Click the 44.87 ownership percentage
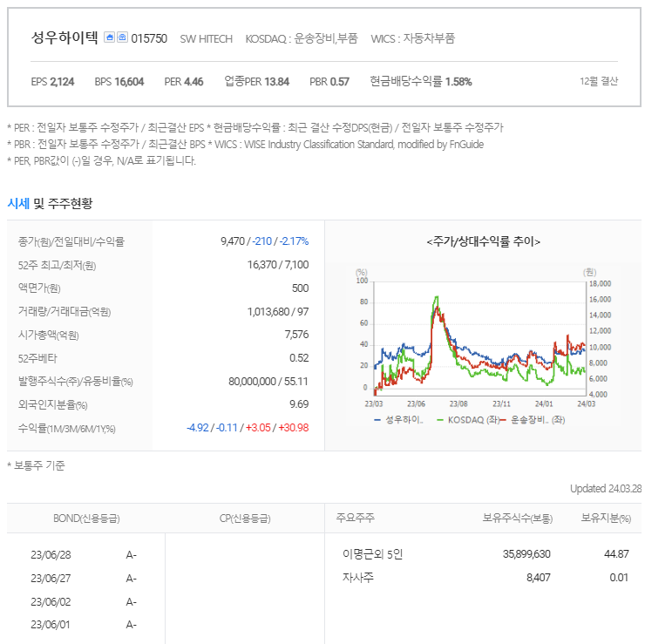Image resolution: width=645 pixels, height=644 pixels. coord(616,554)
